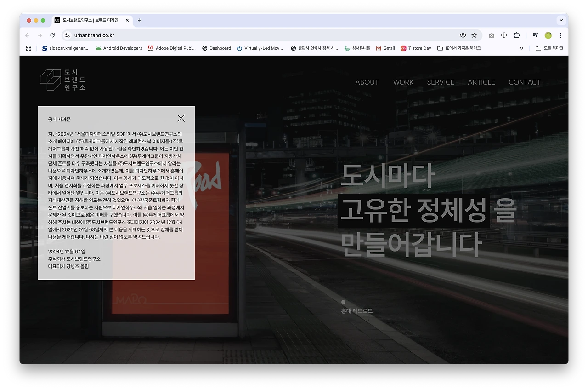This screenshot has width=588, height=390.
Task: Click the eye icon in the address bar
Action: pos(463,35)
